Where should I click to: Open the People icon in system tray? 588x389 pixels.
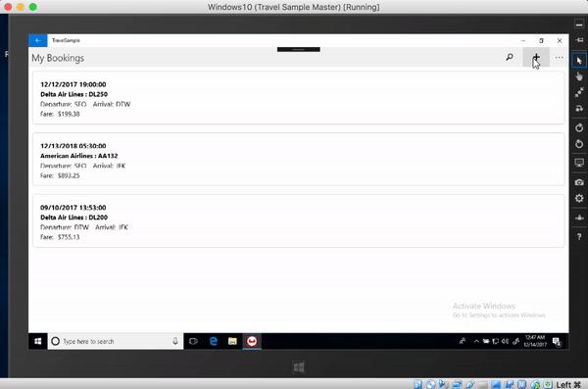point(462,341)
